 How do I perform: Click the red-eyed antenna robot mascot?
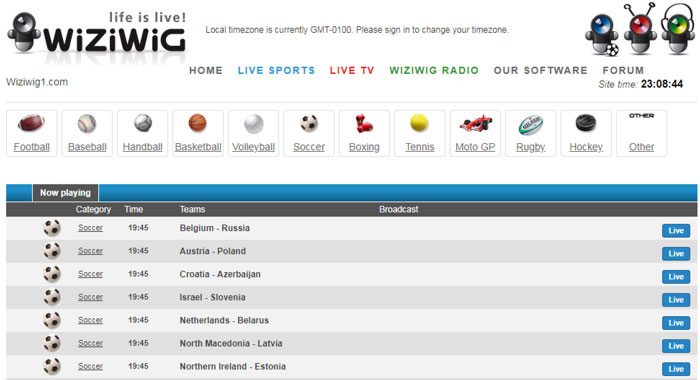click(x=640, y=29)
